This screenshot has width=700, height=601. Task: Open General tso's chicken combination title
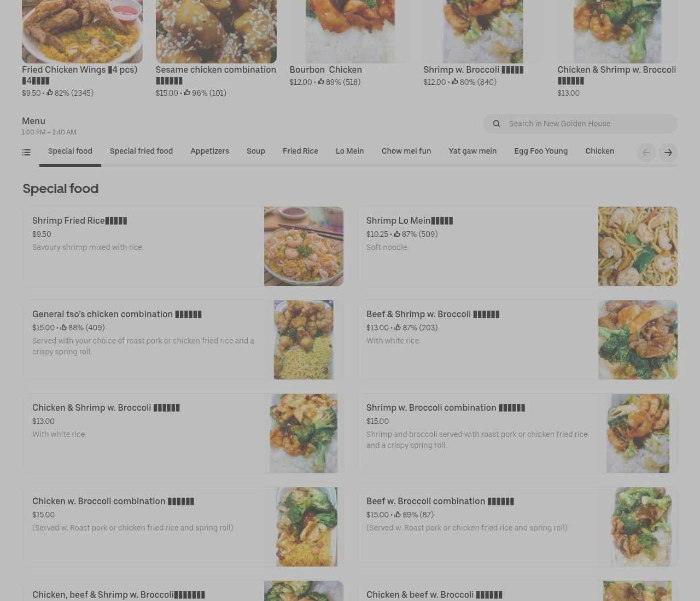(x=116, y=314)
